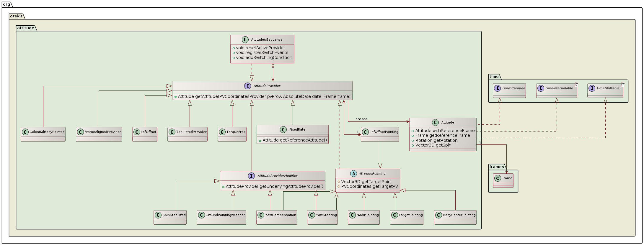The height and width of the screenshot is (245, 644).
Task: Click the Vector3D getSpin method text
Action: [433, 145]
